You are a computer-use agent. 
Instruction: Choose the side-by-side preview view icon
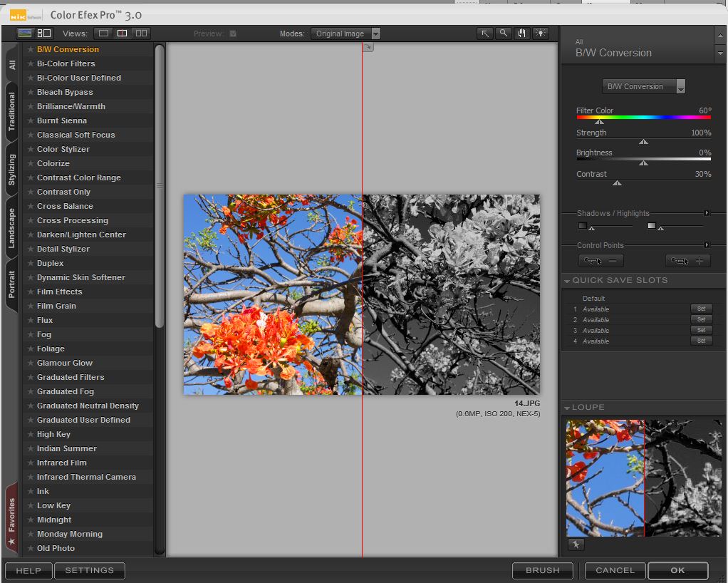141,33
